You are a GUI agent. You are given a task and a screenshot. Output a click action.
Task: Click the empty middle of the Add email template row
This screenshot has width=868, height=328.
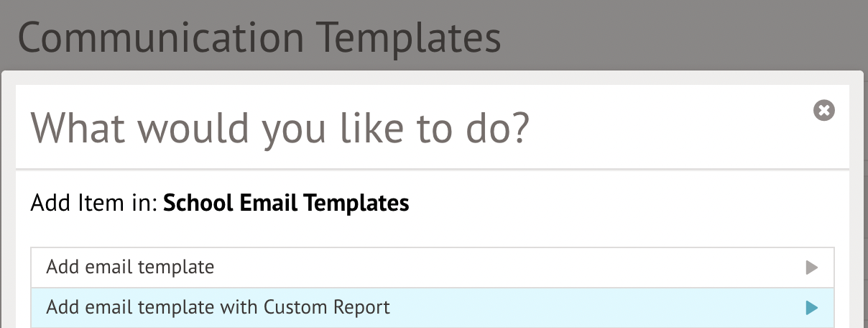(x=503, y=268)
